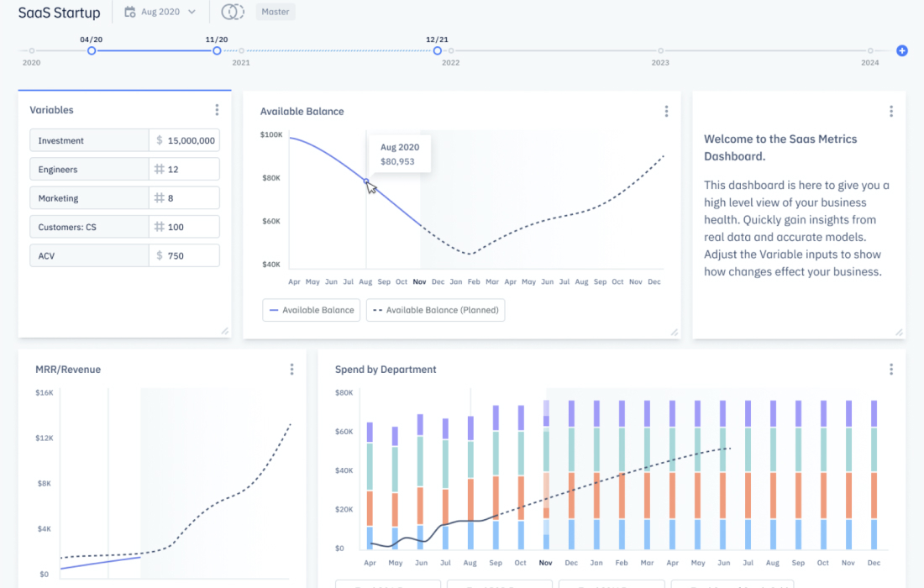Viewport: 924px width, 588px height.
Task: Open the MRR/Revenue chart options menu
Action: (291, 369)
